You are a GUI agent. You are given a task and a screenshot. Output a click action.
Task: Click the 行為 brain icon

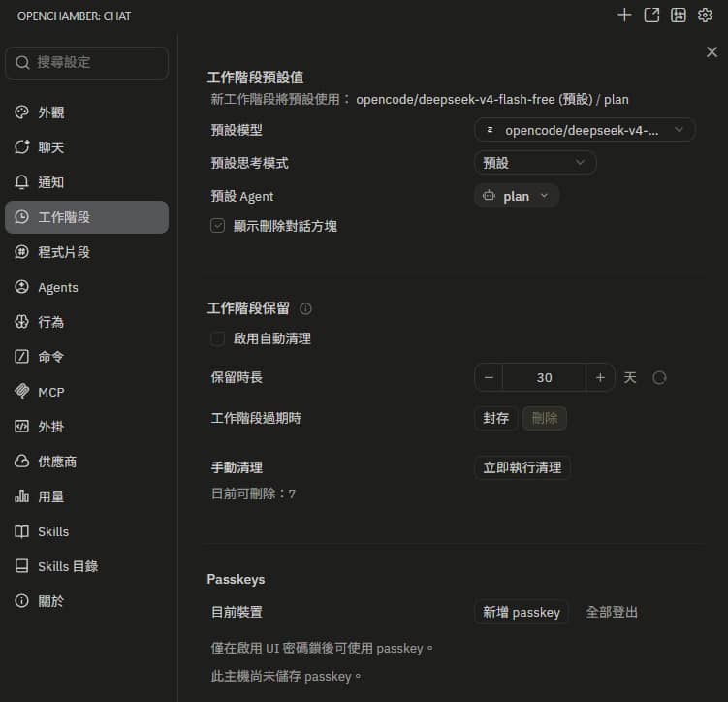(x=21, y=321)
